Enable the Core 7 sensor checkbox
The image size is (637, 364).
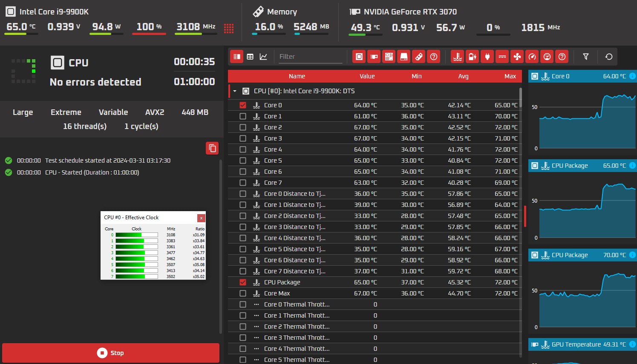(243, 183)
